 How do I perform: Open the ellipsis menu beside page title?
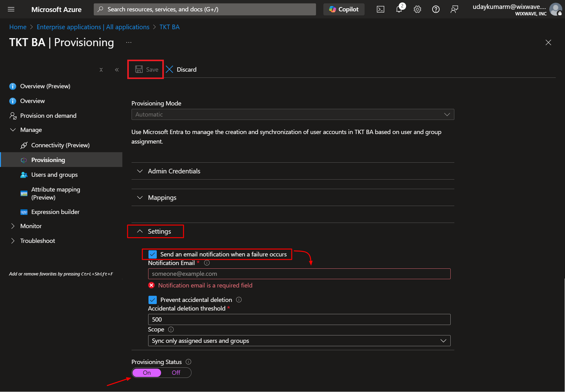tap(129, 42)
